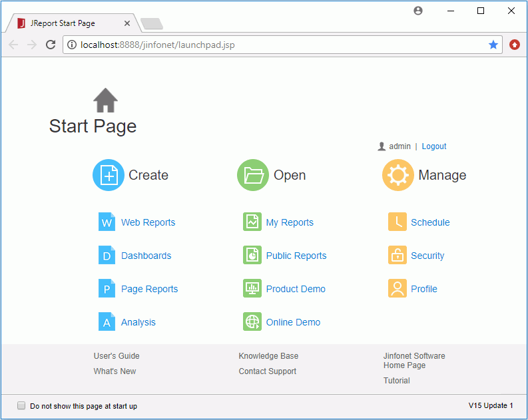Launch the Online Demo link
Screen dimensions: 528x420
(x=293, y=322)
